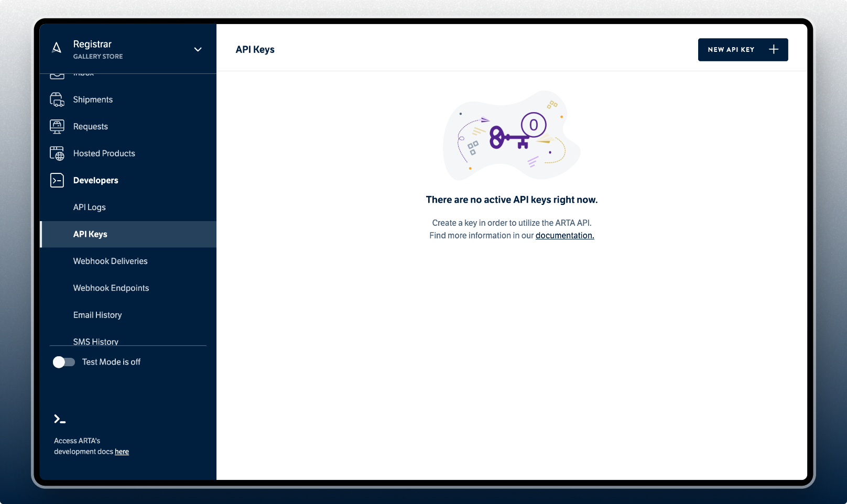Click the ARTA logo in the sidebar header

click(x=57, y=49)
